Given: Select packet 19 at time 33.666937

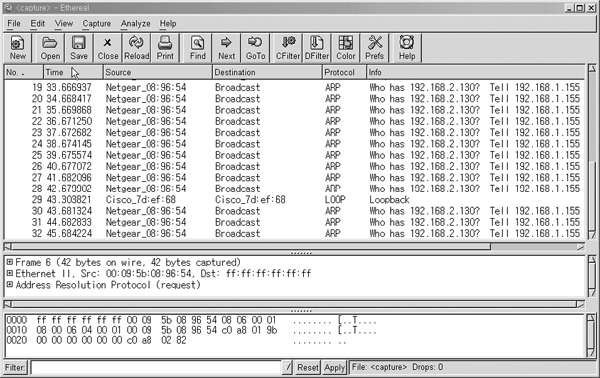Looking at the screenshot, I should (295, 87).
